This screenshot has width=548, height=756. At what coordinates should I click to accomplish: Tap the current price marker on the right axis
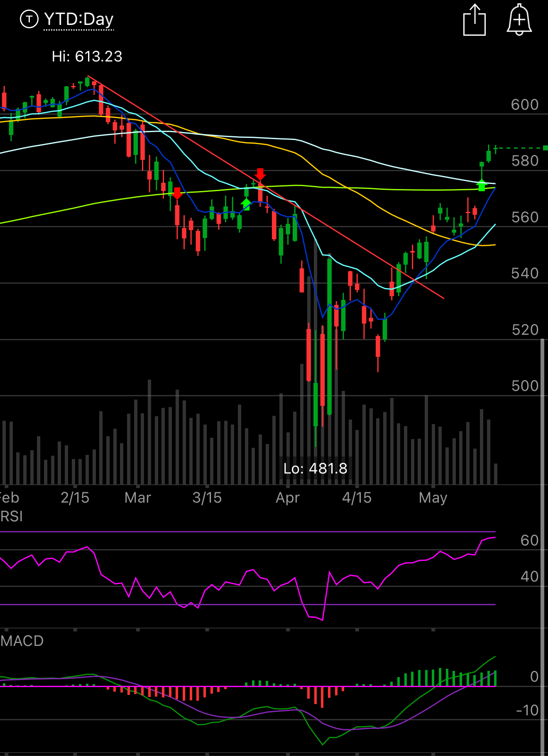(x=545, y=148)
